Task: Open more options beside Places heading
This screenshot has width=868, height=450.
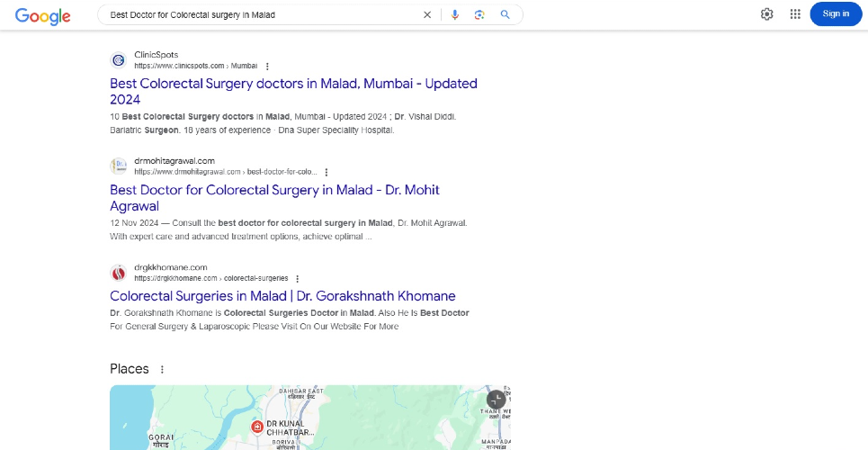Action: 162,369
